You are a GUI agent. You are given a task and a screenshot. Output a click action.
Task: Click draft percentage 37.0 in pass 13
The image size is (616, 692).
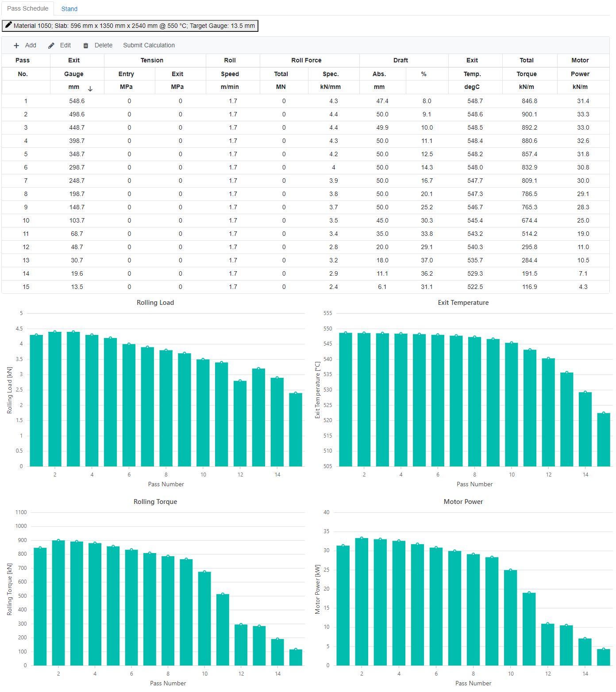(x=427, y=260)
